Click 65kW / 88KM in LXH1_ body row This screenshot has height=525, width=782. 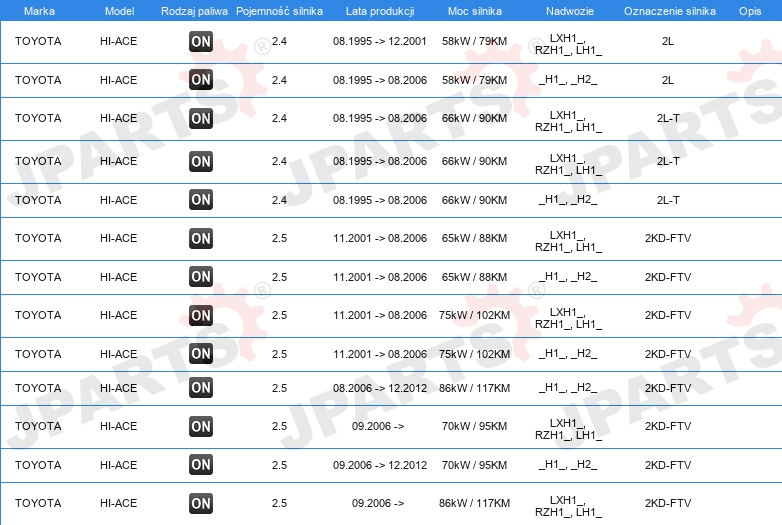point(474,238)
